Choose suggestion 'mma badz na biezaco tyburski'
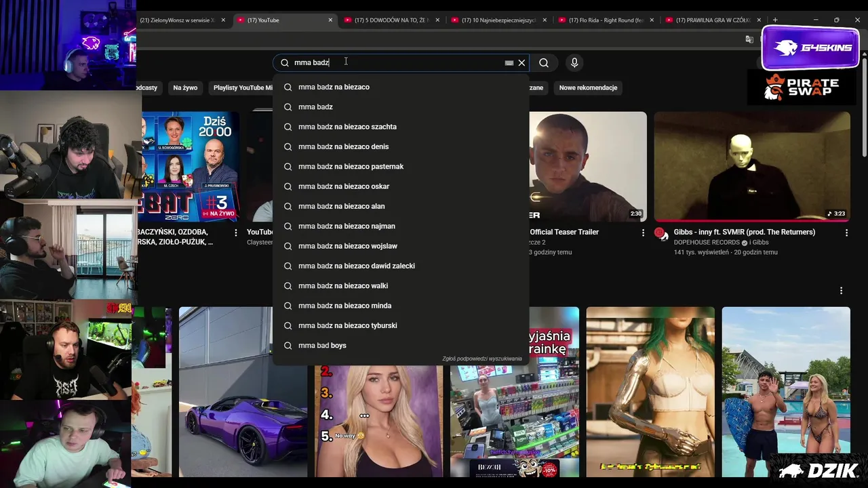Image resolution: width=868 pixels, height=488 pixels. pos(401,325)
